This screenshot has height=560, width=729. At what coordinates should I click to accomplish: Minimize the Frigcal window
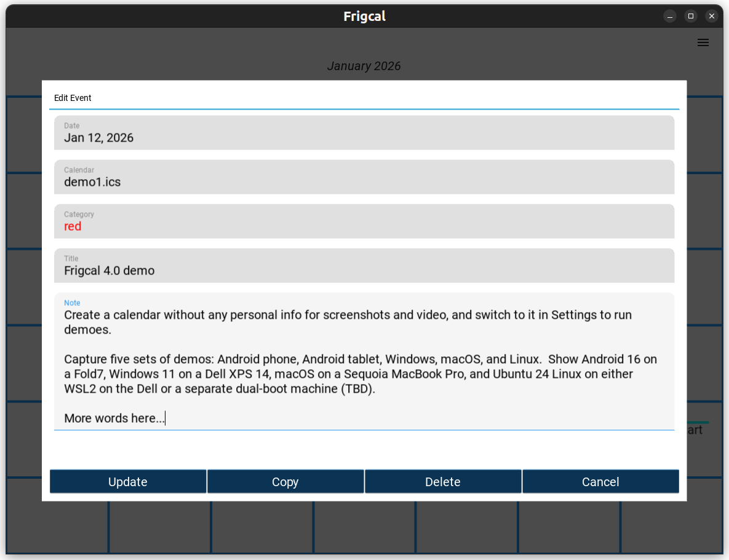(670, 16)
